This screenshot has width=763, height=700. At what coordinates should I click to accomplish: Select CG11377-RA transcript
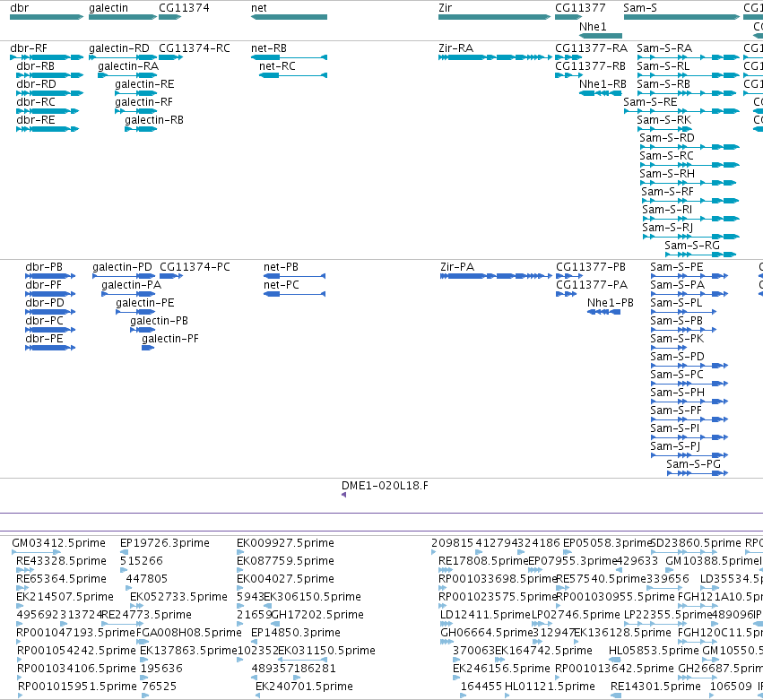pyautogui.click(x=568, y=57)
